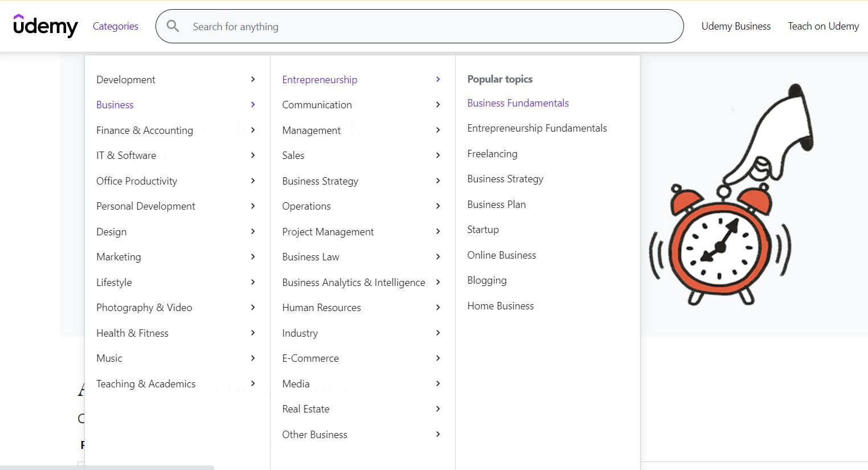Choose the Design category
868x470 pixels.
pyautogui.click(x=112, y=232)
